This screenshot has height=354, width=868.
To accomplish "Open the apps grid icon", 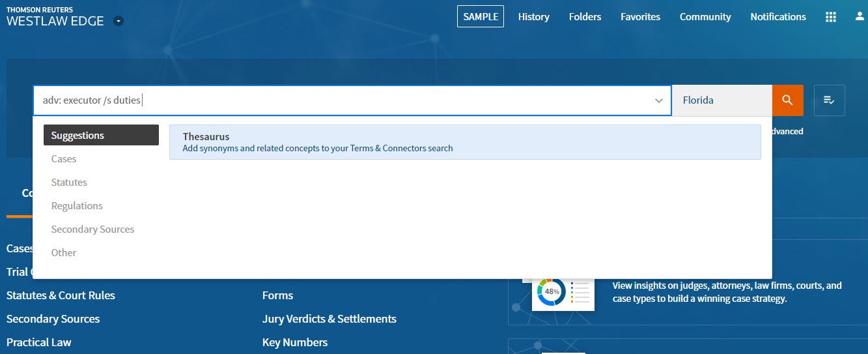I will point(830,17).
